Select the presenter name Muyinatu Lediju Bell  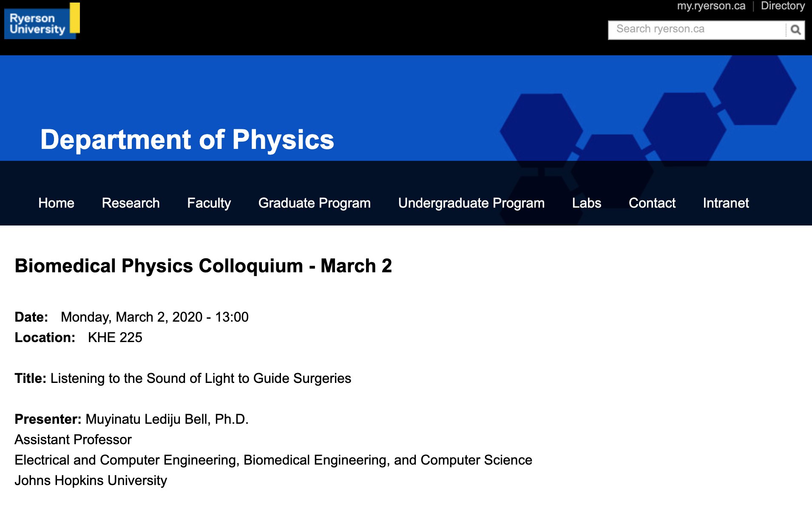click(x=167, y=419)
